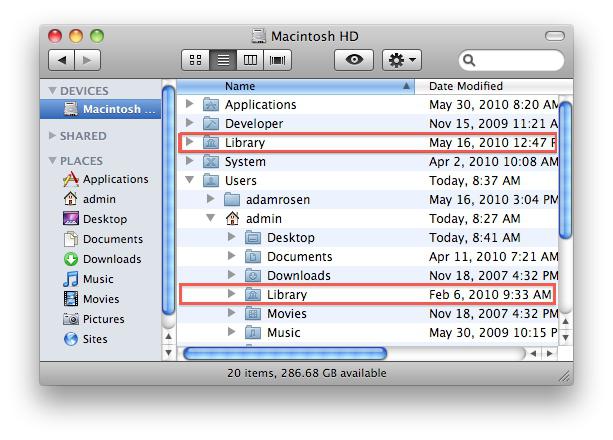Click 'May 16, 2010 3:04 PM' date cell
The height and width of the screenshot is (440, 613).
[494, 199]
